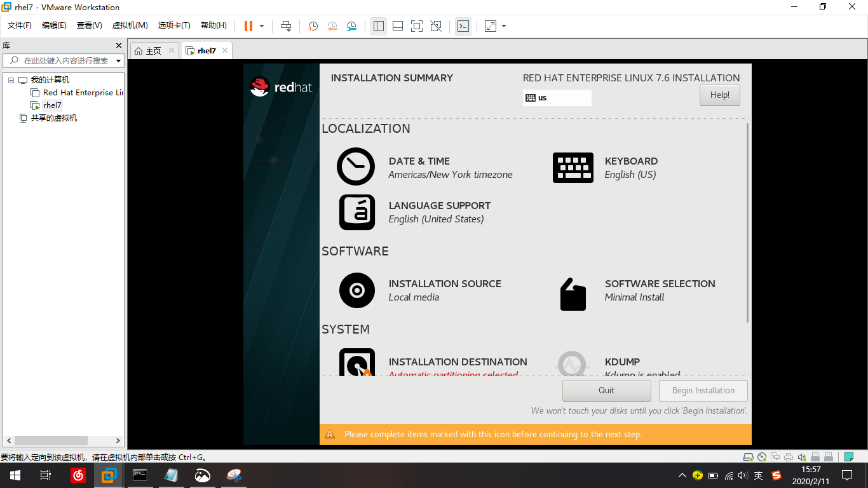Click the printer device status icon
868x488 pixels.
[x=789, y=457]
